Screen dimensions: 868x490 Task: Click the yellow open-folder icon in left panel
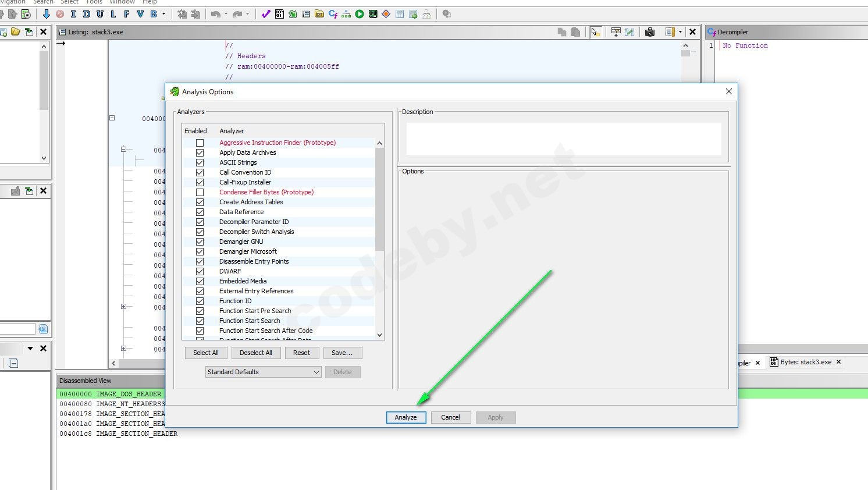pos(16,32)
